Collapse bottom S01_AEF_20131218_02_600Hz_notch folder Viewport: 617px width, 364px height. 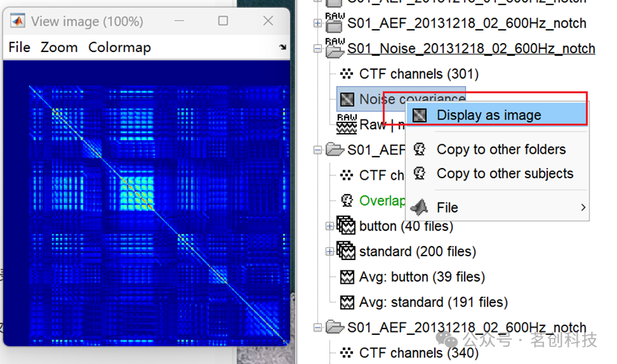(317, 328)
